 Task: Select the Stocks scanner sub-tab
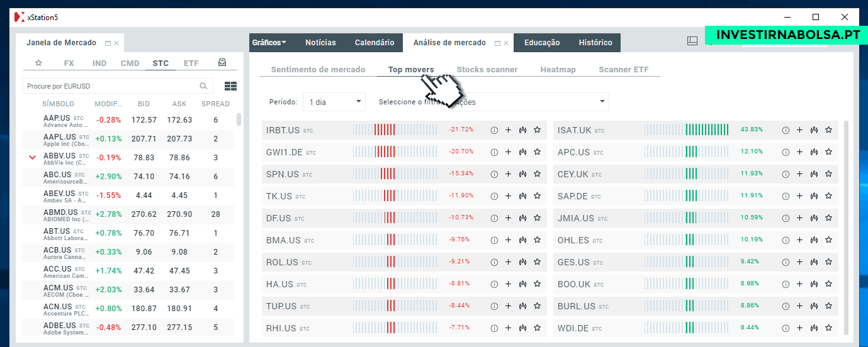[487, 70]
